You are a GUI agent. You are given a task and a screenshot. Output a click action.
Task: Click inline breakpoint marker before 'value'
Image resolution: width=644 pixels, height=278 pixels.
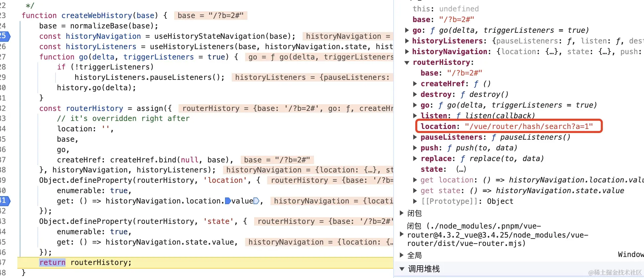click(228, 201)
